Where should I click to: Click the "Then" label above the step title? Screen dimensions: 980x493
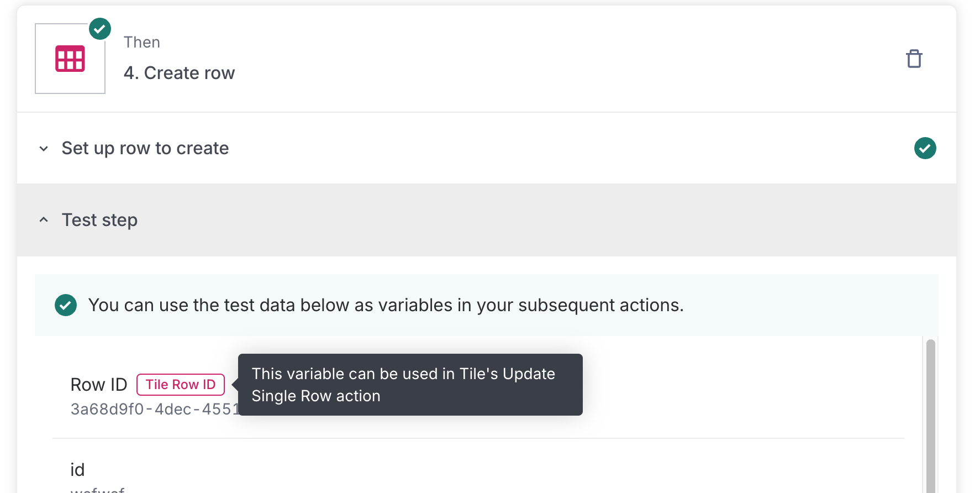pos(142,43)
